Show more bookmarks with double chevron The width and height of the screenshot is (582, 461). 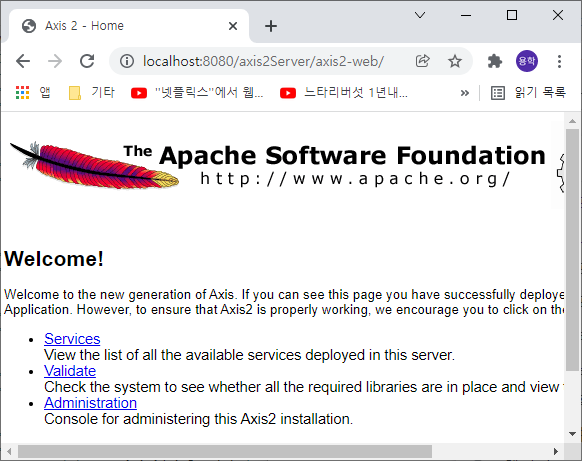click(465, 93)
